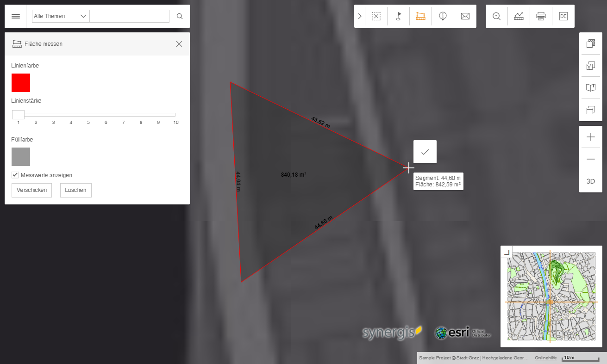Open the magnifier zoom tool
This screenshot has width=607, height=364.
point(496,16)
